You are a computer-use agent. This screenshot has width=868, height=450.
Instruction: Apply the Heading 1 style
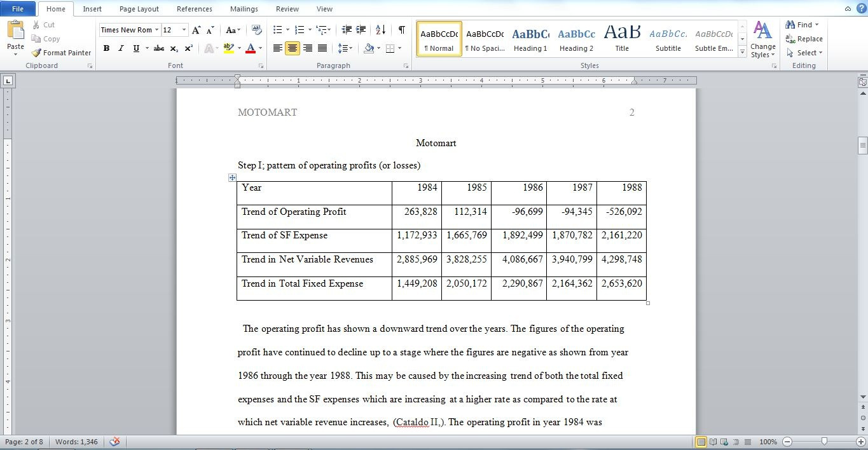530,40
